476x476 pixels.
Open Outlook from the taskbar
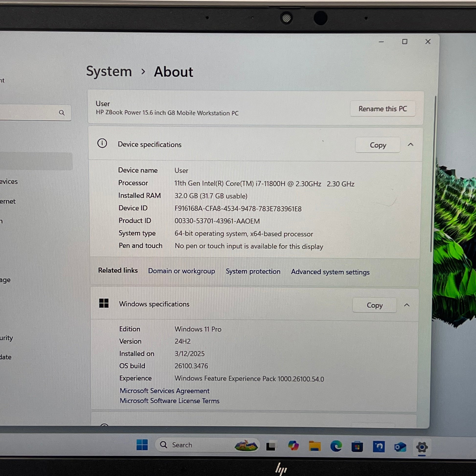click(400, 447)
